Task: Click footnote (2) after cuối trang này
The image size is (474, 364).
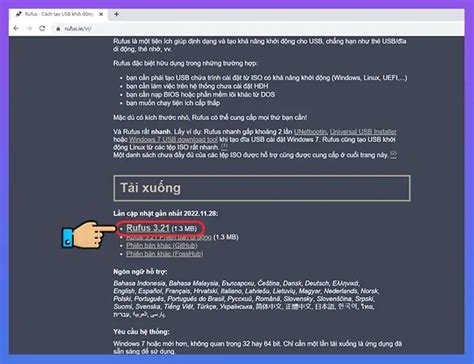Action: click(393, 154)
